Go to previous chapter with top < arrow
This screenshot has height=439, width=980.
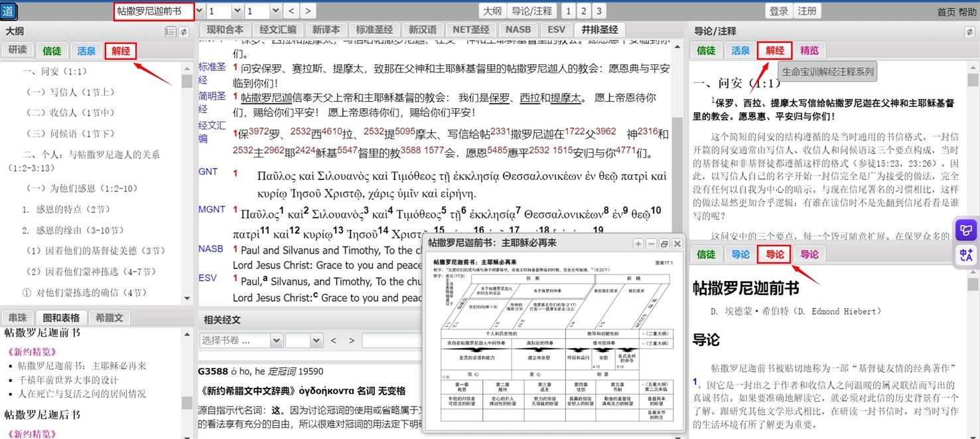[x=291, y=11]
